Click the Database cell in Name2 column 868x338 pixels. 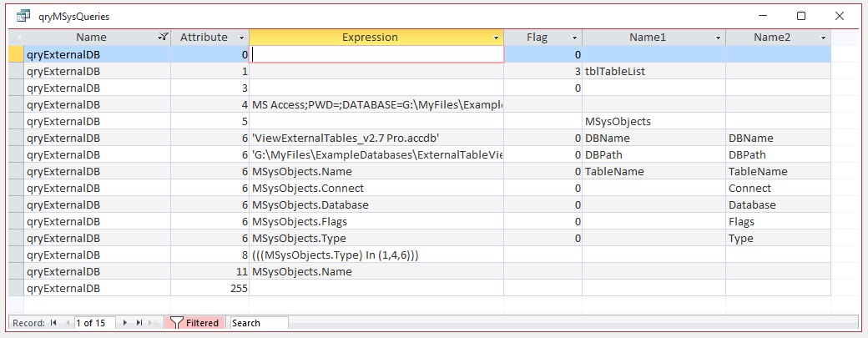click(x=779, y=205)
